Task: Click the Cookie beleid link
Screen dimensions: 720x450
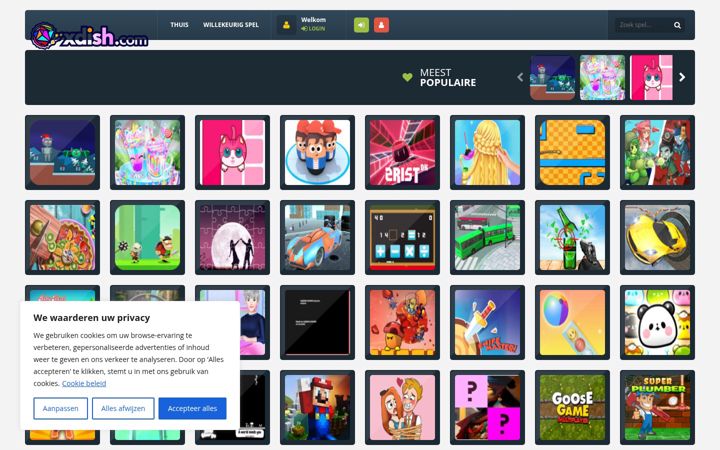Action: [84, 383]
